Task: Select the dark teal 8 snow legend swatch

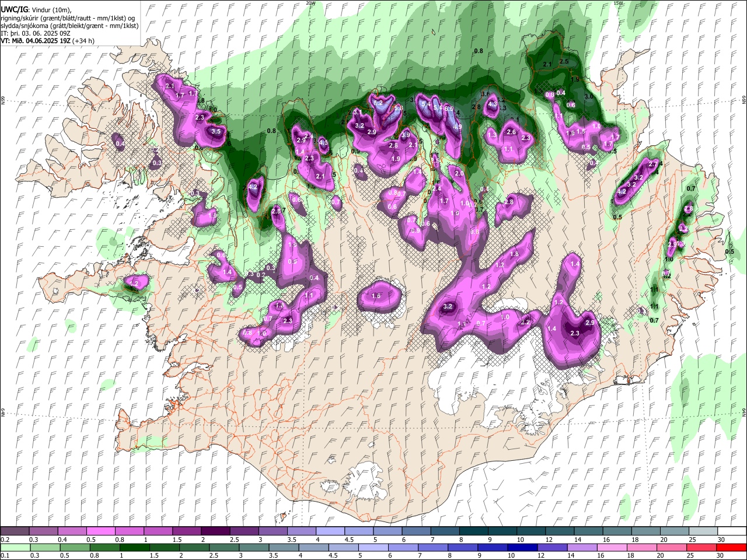Action: pos(473,531)
